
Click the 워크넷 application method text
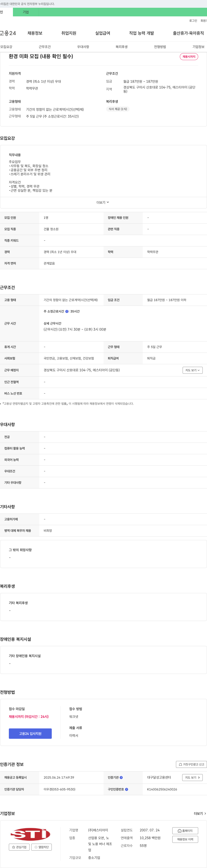click(74, 717)
